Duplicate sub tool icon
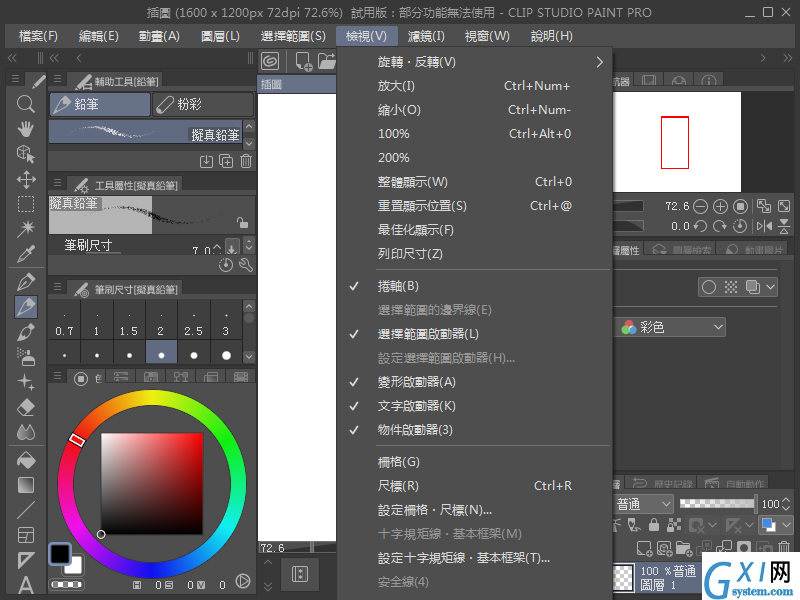This screenshot has width=800, height=600. (x=226, y=161)
